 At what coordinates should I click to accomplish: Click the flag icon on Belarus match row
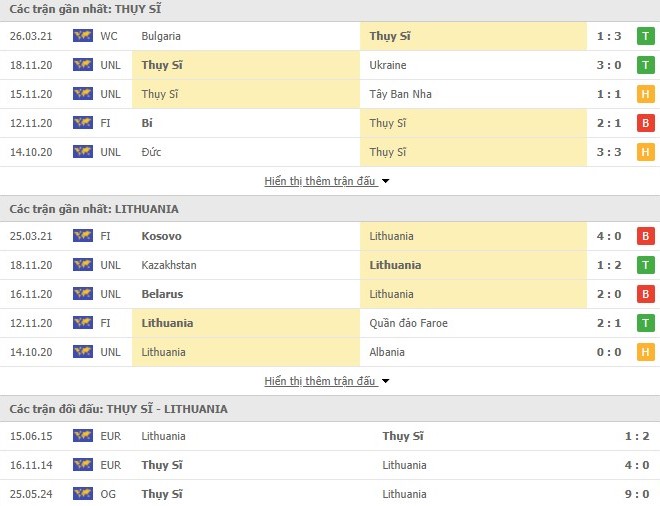coord(82,294)
